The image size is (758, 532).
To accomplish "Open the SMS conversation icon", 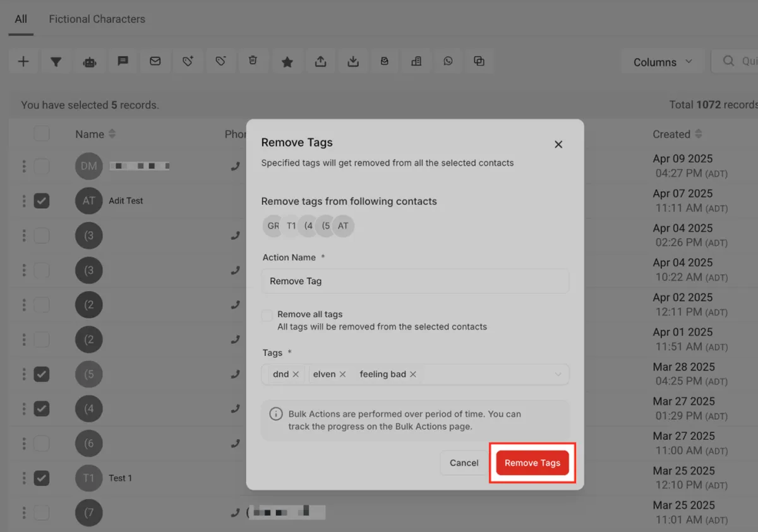I will pos(123,61).
